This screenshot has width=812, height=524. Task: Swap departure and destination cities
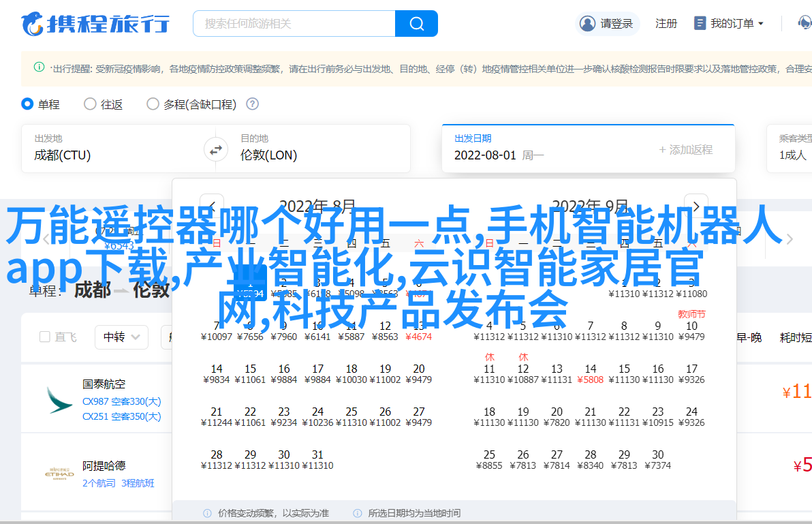pyautogui.click(x=215, y=150)
